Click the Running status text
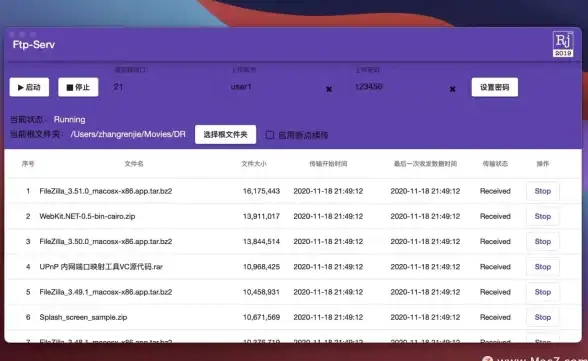Screen dimensions: 588x361 click(x=69, y=120)
